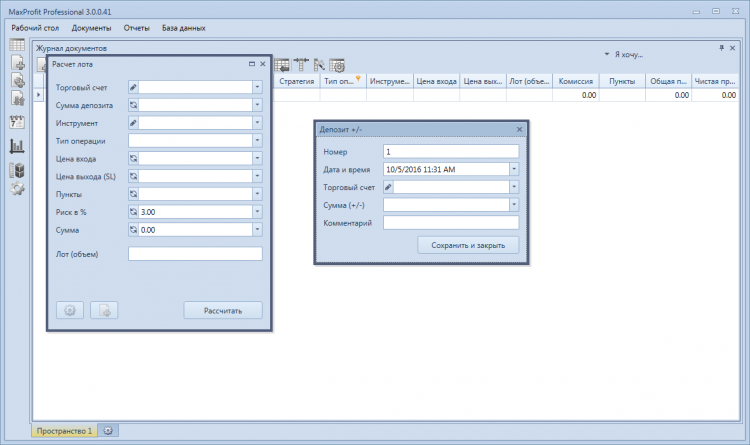Open the calendar icon in left sidebar
750x445 pixels.
[x=17, y=122]
